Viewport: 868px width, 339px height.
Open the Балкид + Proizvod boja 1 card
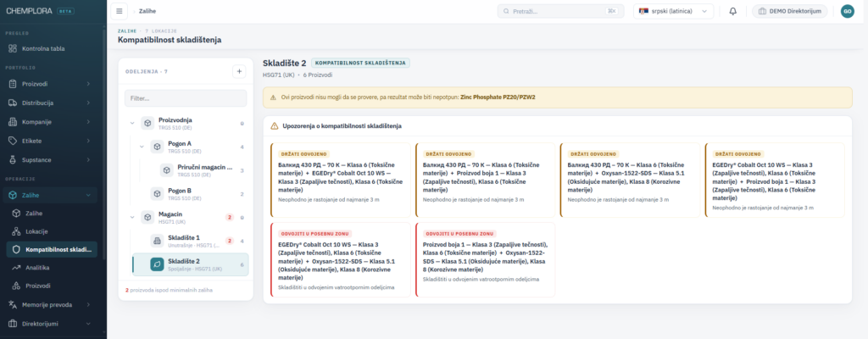coord(485,180)
